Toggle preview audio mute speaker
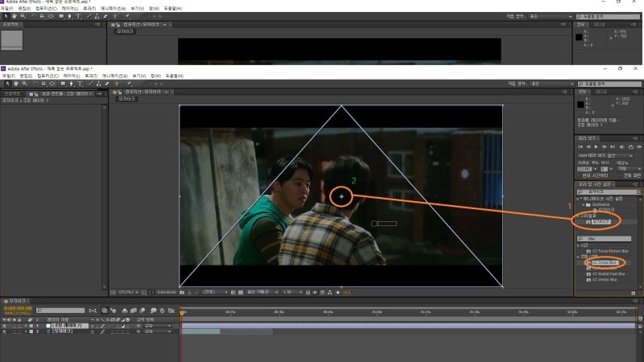The height and width of the screenshot is (362, 644). click(x=621, y=147)
